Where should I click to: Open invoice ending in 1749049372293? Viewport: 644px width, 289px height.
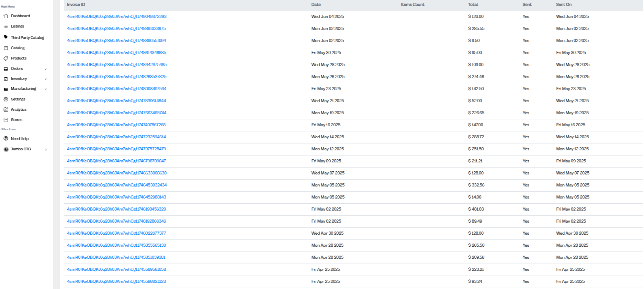point(116,17)
